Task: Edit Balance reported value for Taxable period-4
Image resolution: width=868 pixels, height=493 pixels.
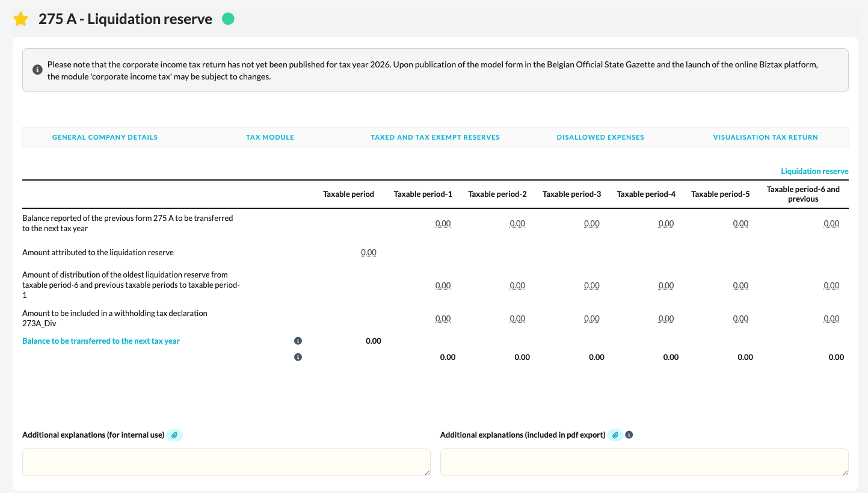Action: [x=666, y=223]
